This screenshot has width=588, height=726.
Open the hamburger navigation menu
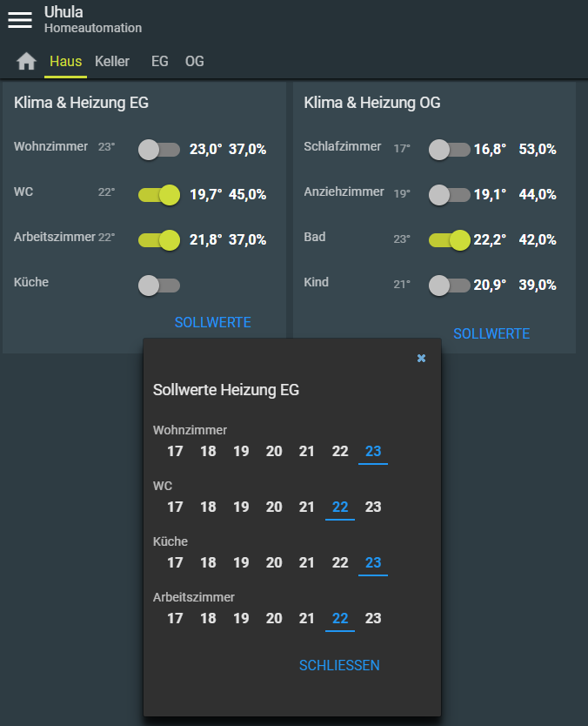click(20, 20)
